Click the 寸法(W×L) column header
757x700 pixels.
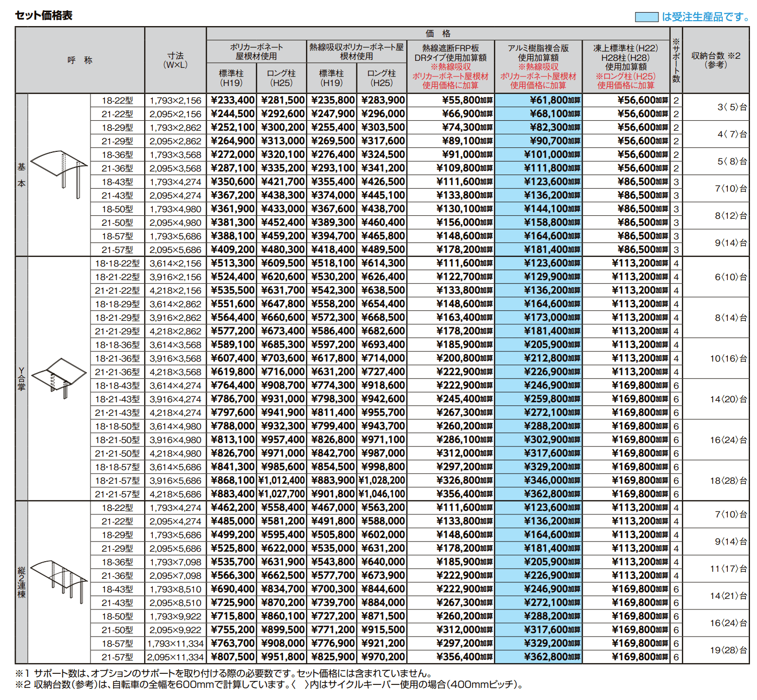point(175,60)
